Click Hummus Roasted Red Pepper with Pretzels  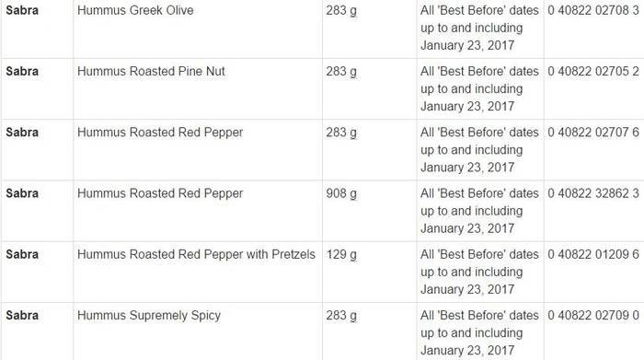(x=196, y=254)
